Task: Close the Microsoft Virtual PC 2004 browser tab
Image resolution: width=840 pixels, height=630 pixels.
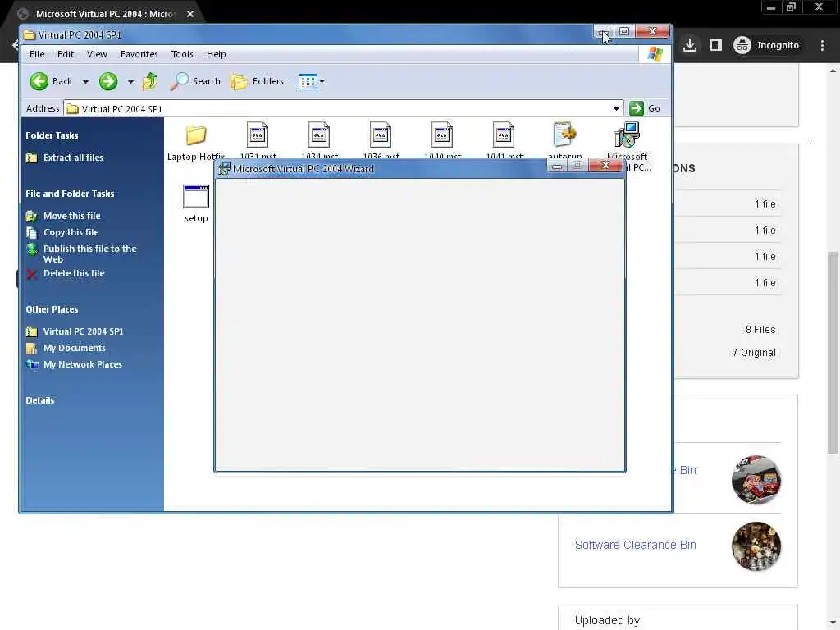Action: [190, 14]
